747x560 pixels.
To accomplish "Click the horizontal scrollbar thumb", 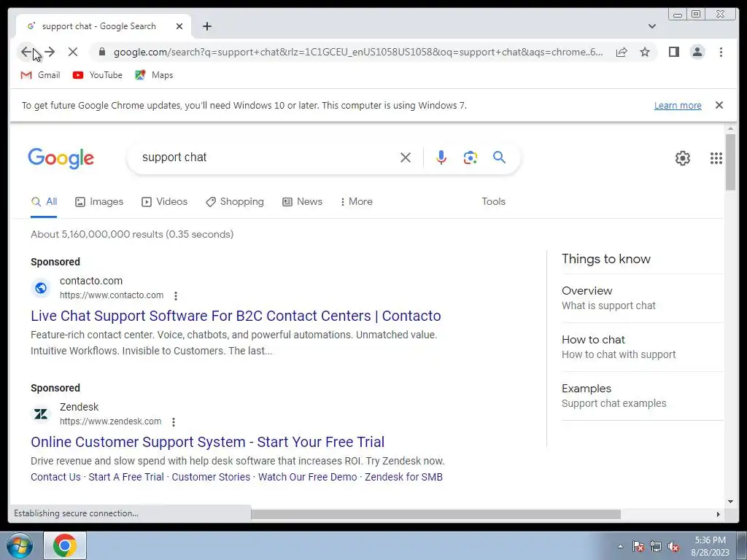I will click(436, 514).
